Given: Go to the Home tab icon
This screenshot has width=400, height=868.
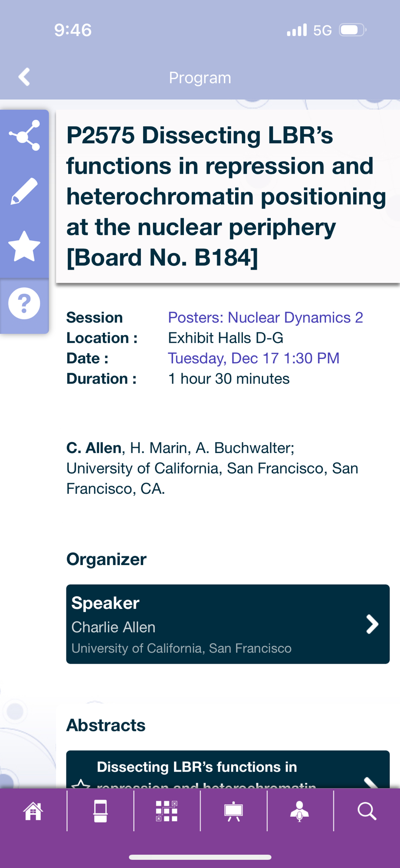Looking at the screenshot, I should (x=33, y=811).
